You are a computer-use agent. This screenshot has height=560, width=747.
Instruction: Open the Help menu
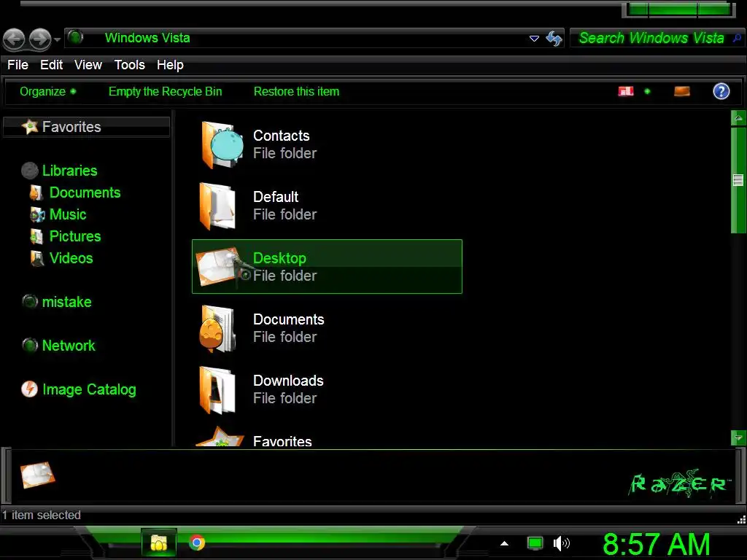170,65
